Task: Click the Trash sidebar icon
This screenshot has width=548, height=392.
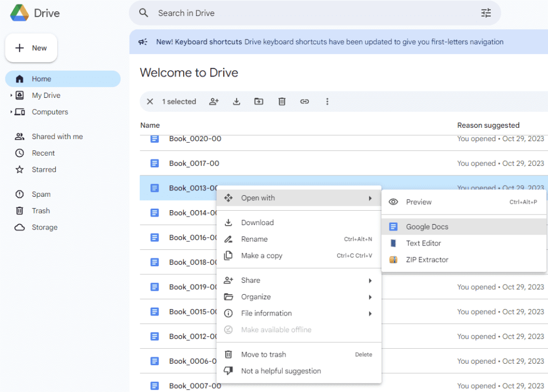Action: [20, 211]
